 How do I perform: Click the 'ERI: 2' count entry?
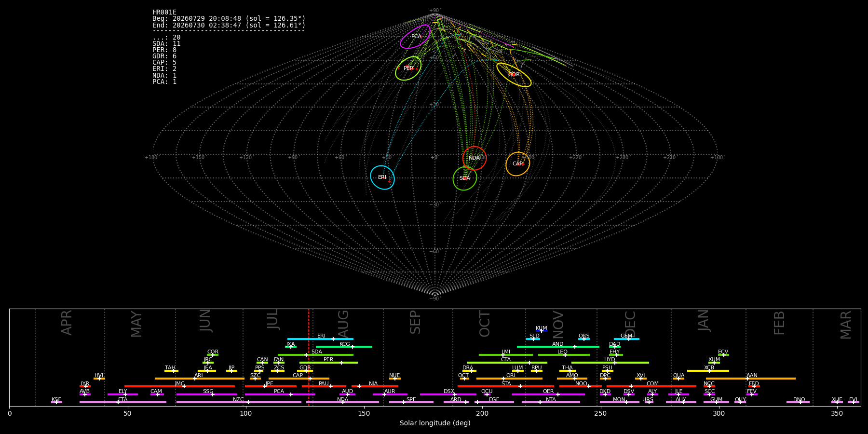coord(164,69)
